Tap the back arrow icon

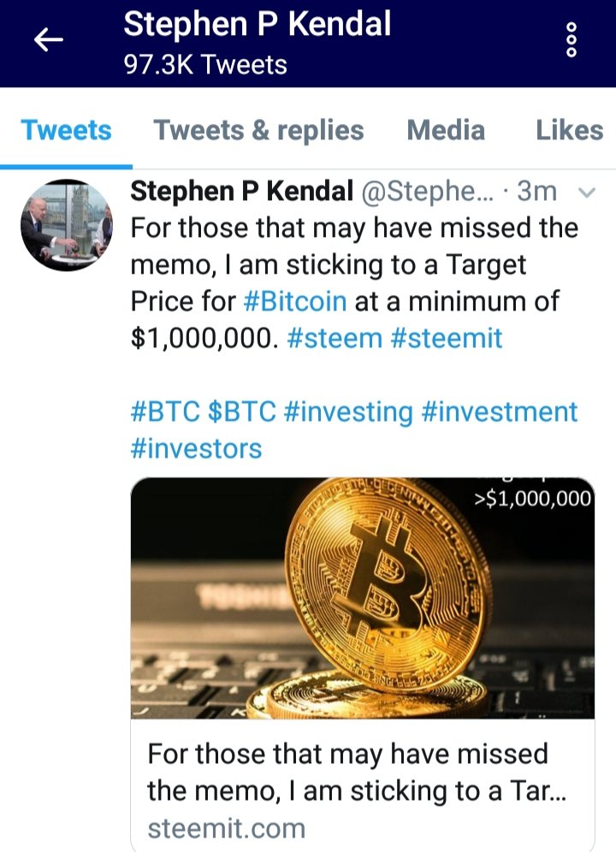point(49,40)
